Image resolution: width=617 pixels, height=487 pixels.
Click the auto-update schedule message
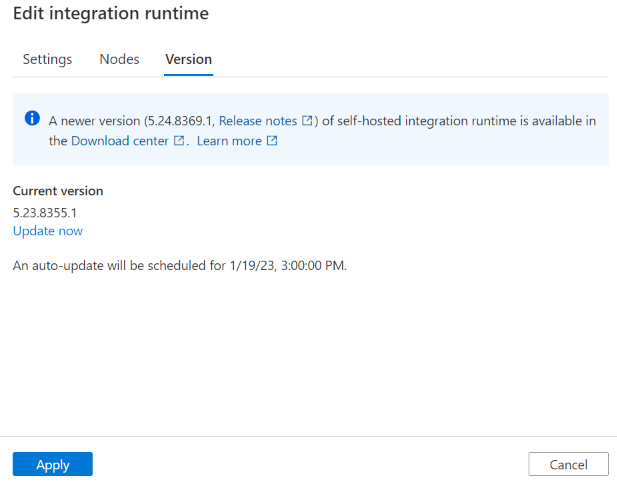(x=180, y=266)
